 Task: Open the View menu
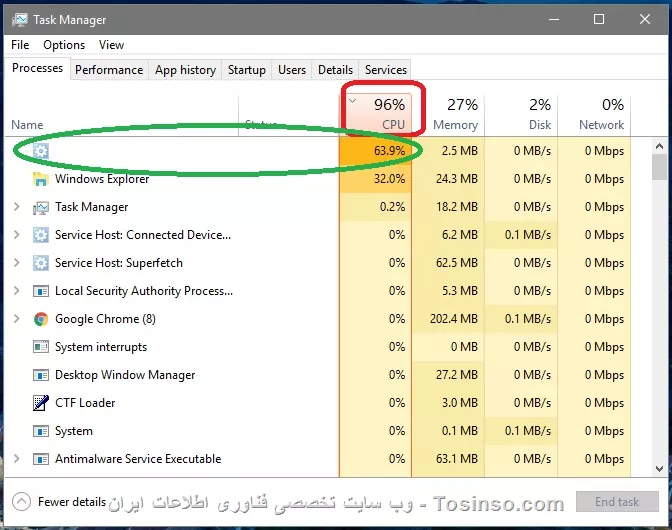(111, 45)
